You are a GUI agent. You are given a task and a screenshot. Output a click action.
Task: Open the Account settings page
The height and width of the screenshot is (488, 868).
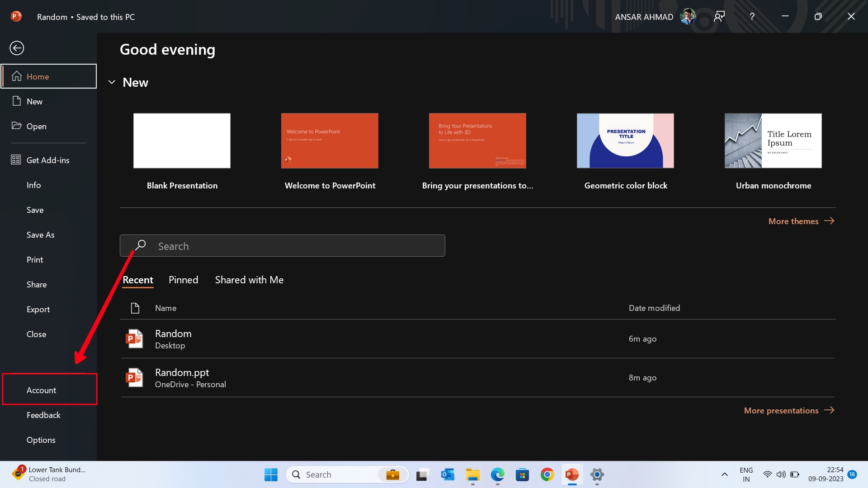pos(41,389)
